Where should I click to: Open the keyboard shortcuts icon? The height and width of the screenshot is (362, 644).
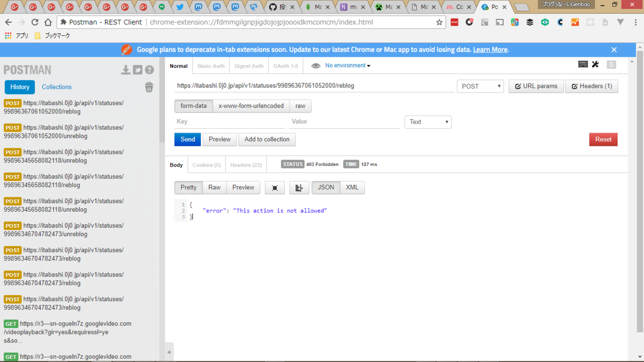click(x=583, y=64)
